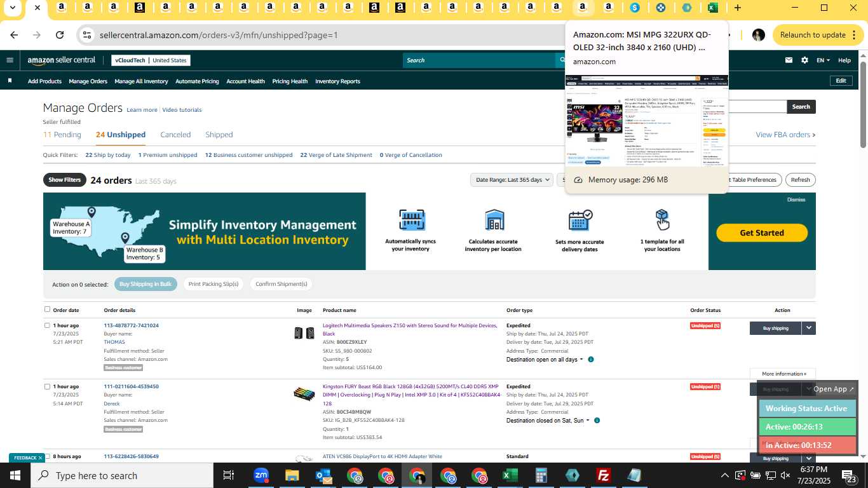Click Buy shipping for order 113-4878772-7421024
Viewport: 868px width, 488px height.
click(x=775, y=328)
